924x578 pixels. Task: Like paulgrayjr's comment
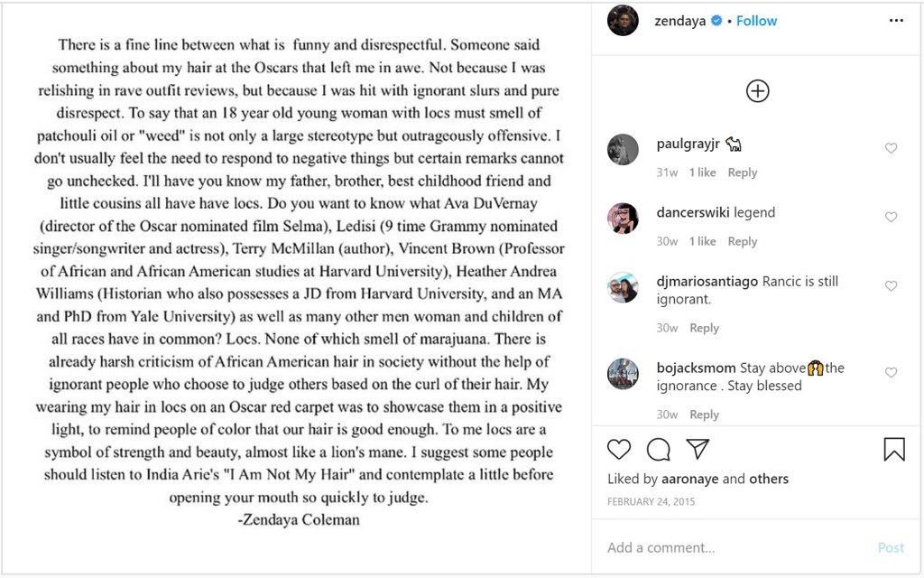[891, 149]
